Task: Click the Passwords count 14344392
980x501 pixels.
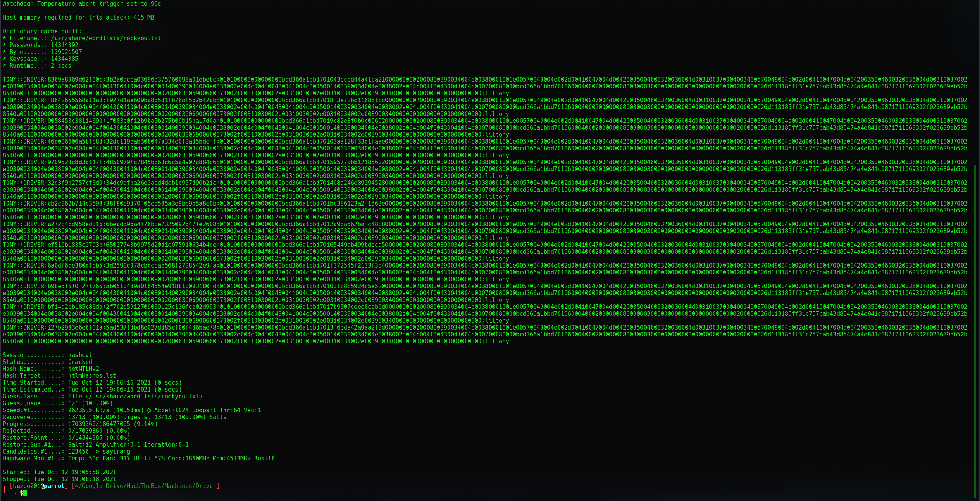Action: 64,45
